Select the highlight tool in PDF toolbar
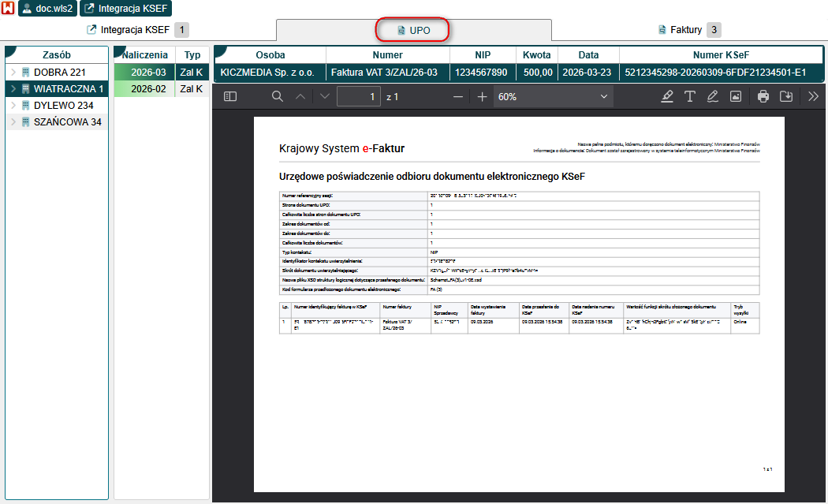This screenshot has height=504, width=828. [x=667, y=96]
